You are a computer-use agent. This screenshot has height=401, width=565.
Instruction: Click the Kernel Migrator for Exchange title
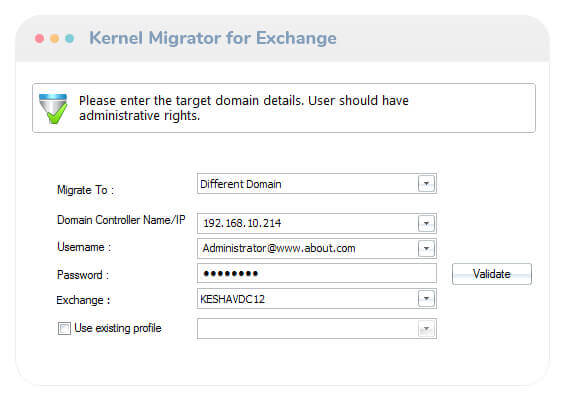(213, 38)
